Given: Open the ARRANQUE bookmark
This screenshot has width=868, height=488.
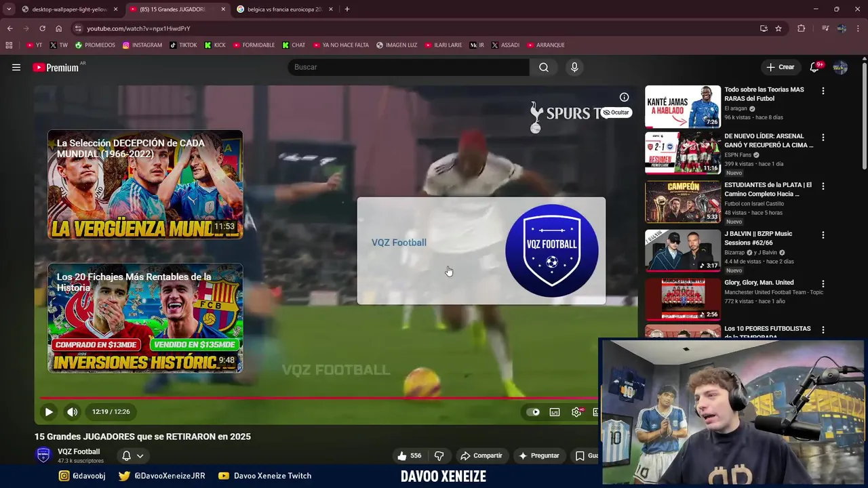Looking at the screenshot, I should 545,45.
